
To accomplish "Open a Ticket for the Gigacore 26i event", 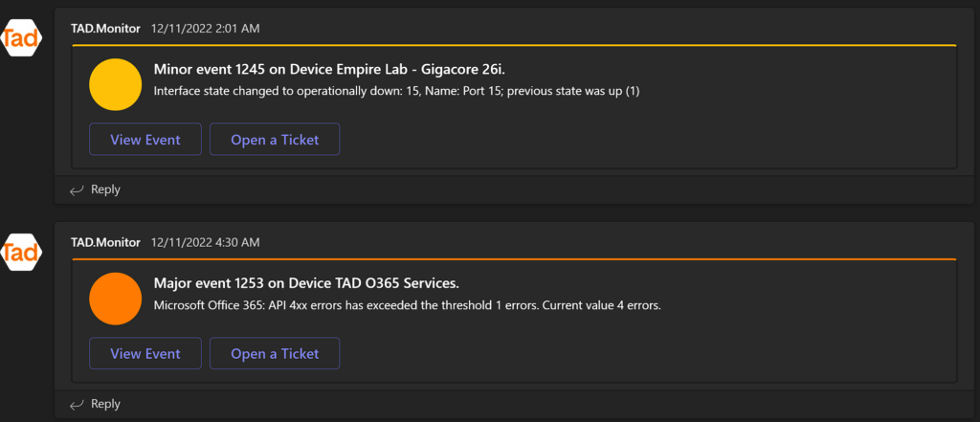I will tap(275, 140).
